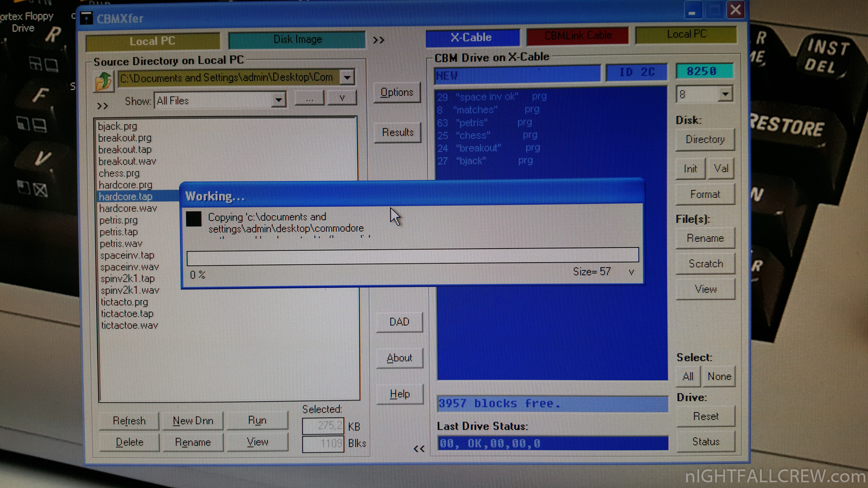Image resolution: width=868 pixels, height=488 pixels.
Task: Click View under File(s) on right
Action: [x=706, y=289]
